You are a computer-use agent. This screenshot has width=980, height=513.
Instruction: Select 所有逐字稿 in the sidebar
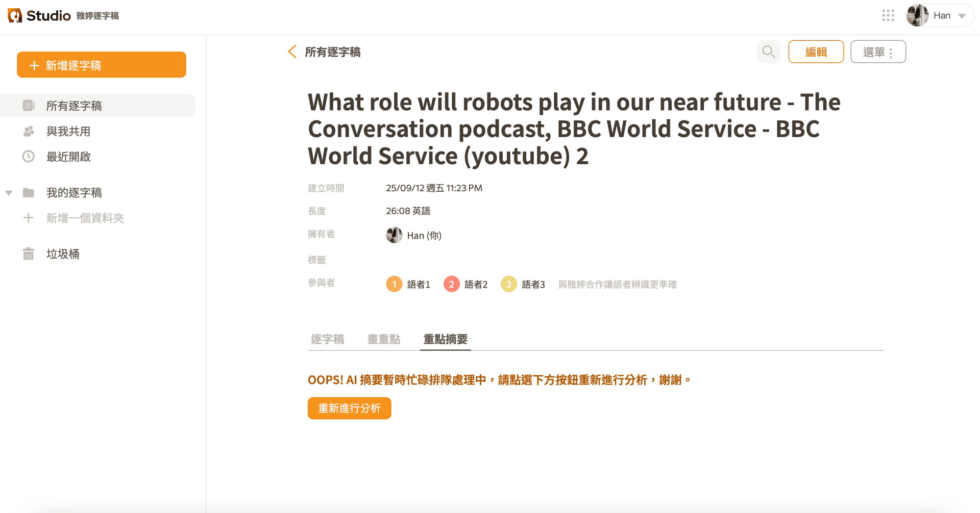[97, 106]
